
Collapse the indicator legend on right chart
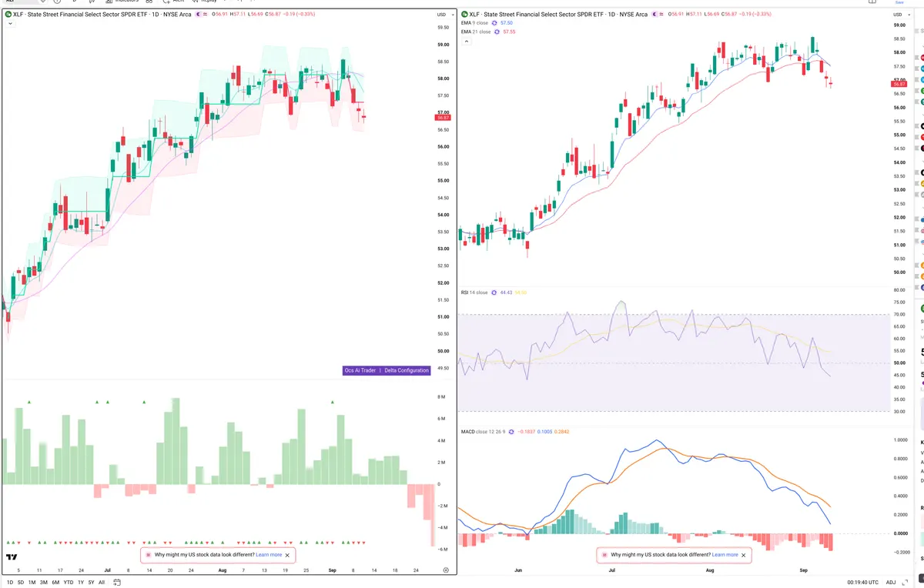465,42
